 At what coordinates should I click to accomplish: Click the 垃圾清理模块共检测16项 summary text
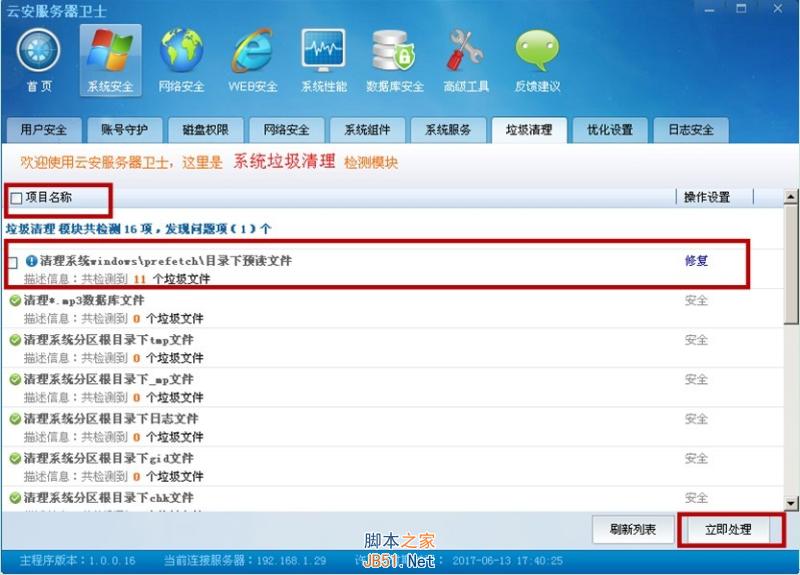(x=139, y=229)
